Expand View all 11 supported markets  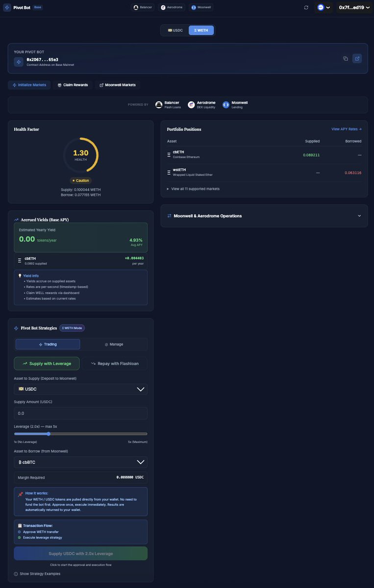(x=193, y=189)
